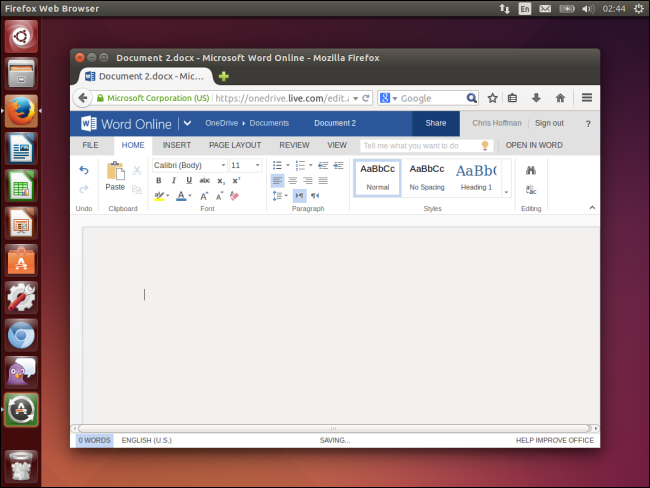Open Find with binoculars icon
Viewport: 650px width, 488px height.
point(531,170)
